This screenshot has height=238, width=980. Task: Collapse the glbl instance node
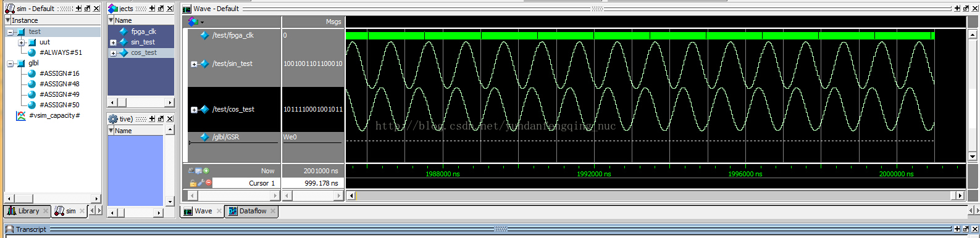tap(10, 64)
